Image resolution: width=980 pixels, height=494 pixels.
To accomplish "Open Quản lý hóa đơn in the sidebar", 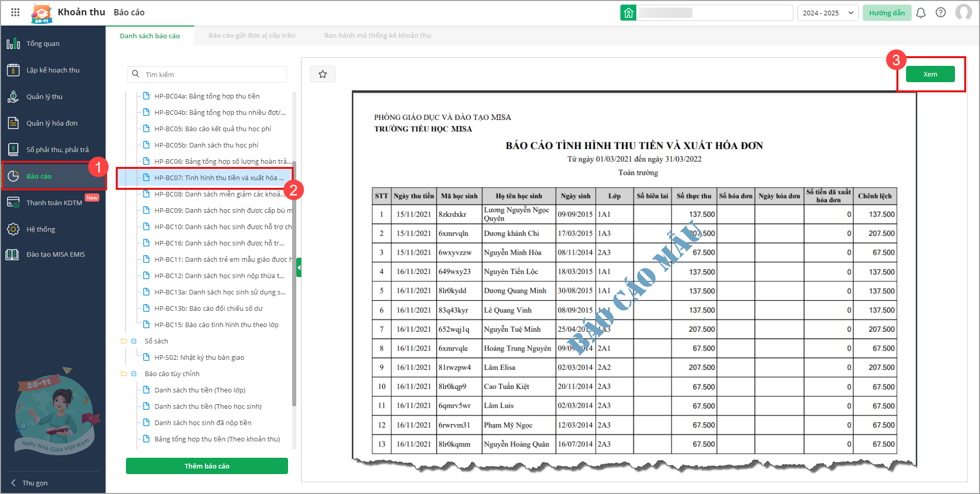I will [x=53, y=123].
